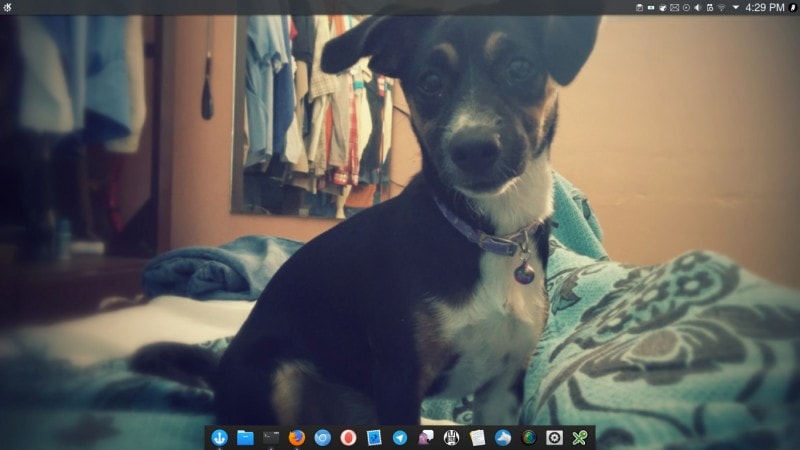Image resolution: width=800 pixels, height=450 pixels.
Task: Click the removable devices tray icon
Action: [x=710, y=8]
